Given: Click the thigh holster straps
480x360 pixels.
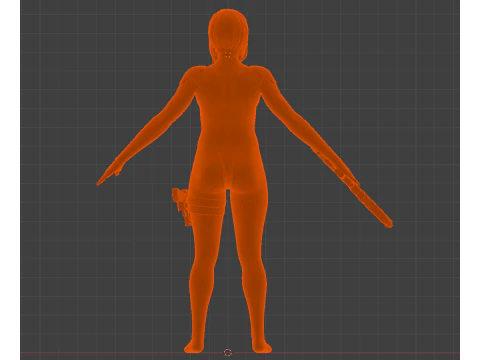Looking at the screenshot, I should (206, 206).
